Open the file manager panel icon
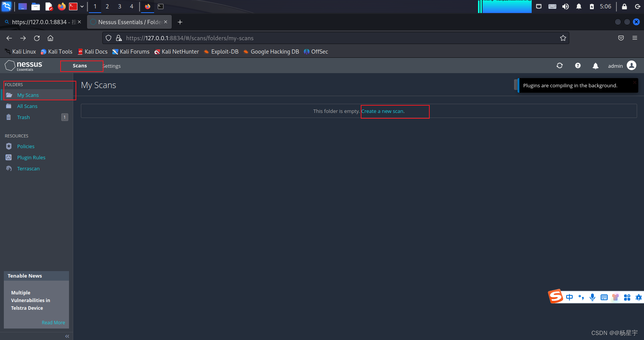Viewport: 644px width, 340px height. tap(36, 6)
